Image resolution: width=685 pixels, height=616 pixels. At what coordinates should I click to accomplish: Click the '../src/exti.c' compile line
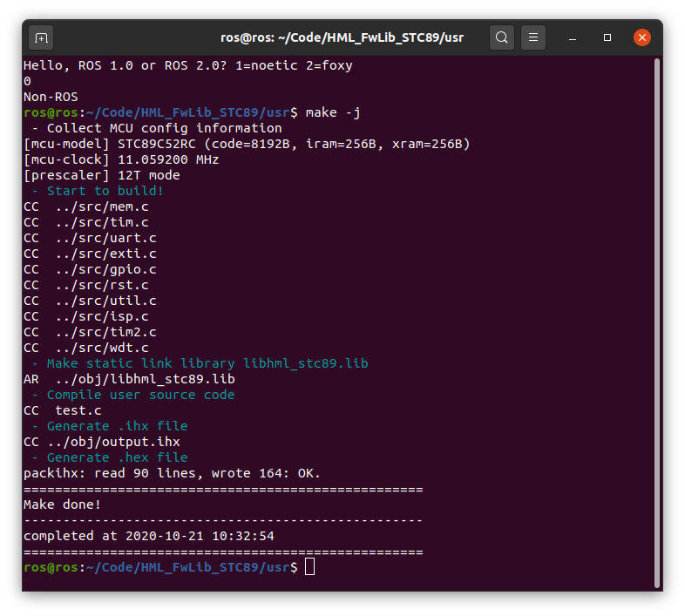click(x=90, y=254)
